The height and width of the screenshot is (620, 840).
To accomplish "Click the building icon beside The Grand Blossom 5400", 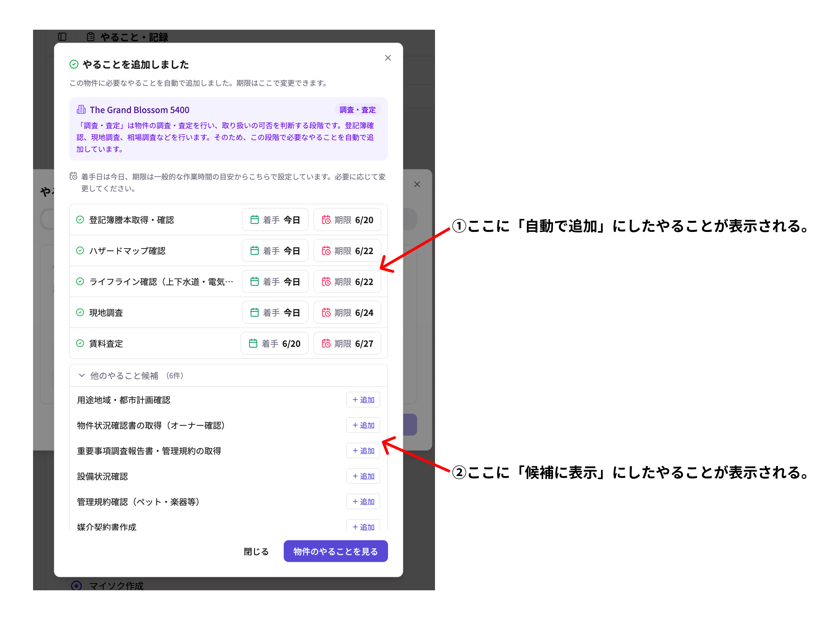I will pos(81,109).
